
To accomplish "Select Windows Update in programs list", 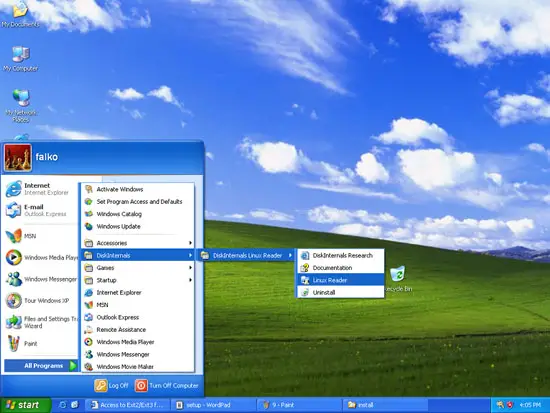I will (x=138, y=227).
